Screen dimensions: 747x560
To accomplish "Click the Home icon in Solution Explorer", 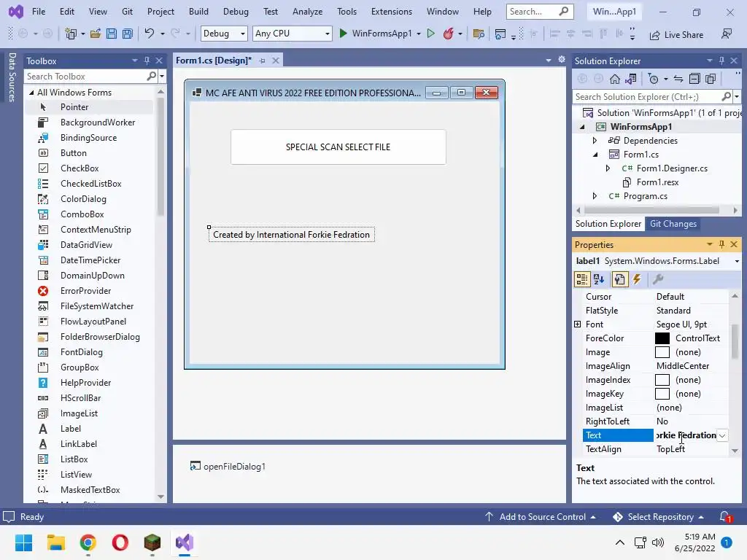I will click(615, 79).
